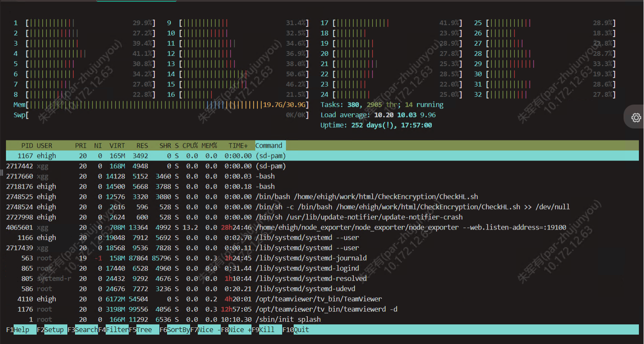Screen dimensions: 644x344
Task: Select the systemd-logind process row
Action: (x=322, y=268)
